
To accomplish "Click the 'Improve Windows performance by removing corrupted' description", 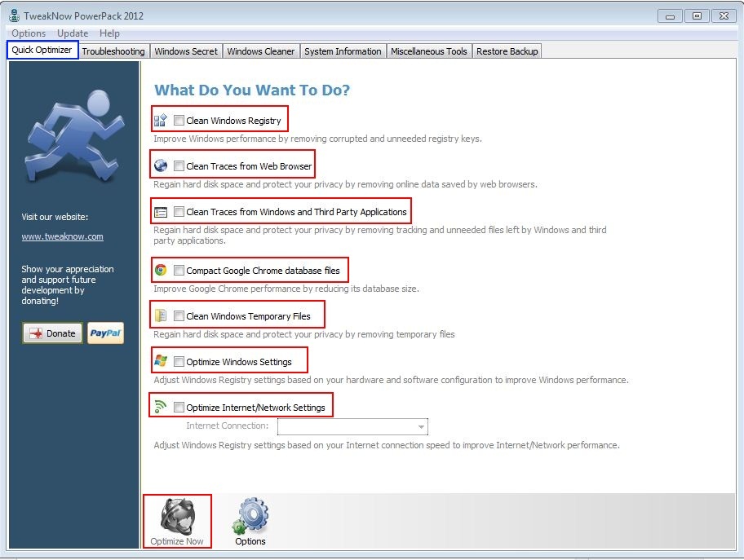I will [x=318, y=139].
